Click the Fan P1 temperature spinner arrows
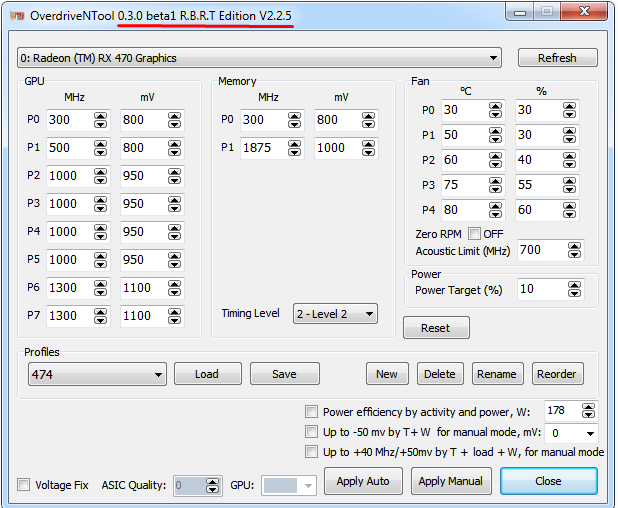The image size is (618, 508). coord(495,135)
